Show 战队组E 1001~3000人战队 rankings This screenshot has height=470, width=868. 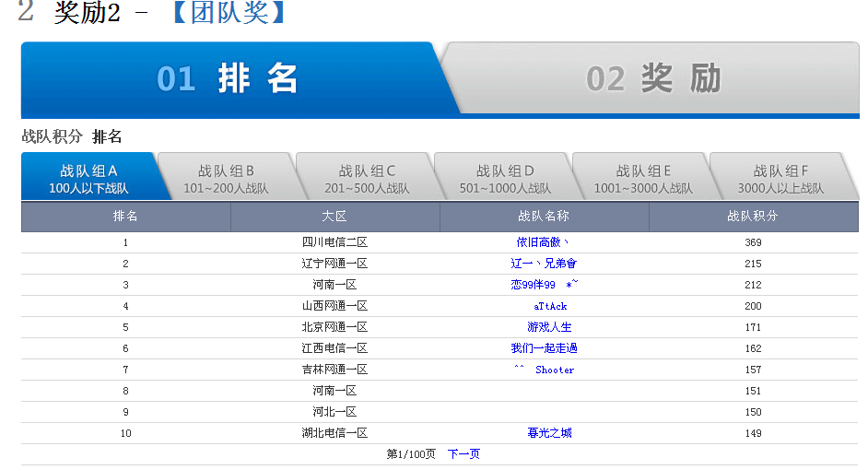[643, 179]
